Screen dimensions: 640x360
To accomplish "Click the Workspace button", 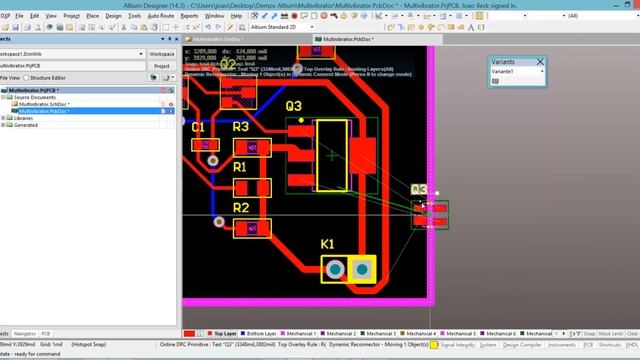I will tap(162, 54).
